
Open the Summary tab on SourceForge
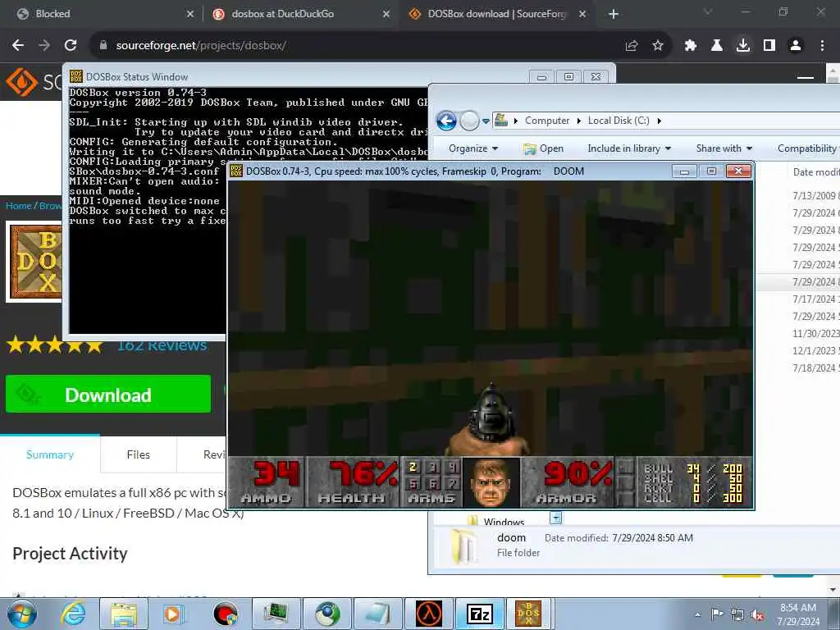[50, 454]
